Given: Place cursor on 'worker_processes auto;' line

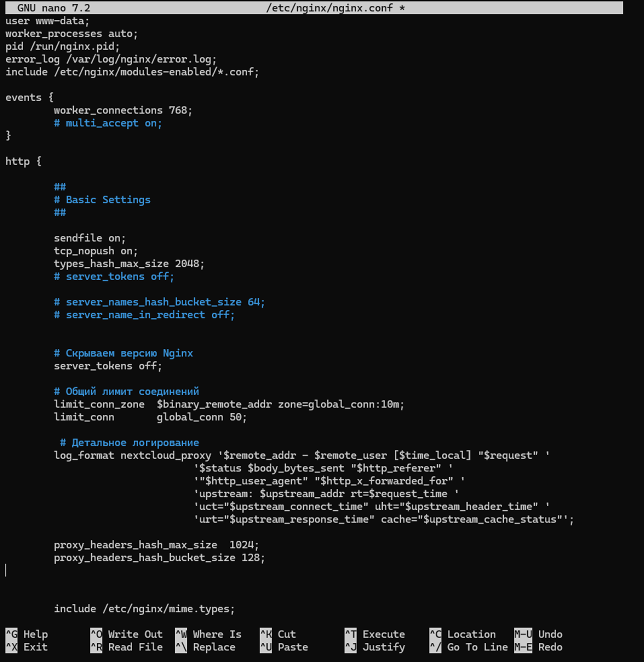Looking at the screenshot, I should point(72,34).
